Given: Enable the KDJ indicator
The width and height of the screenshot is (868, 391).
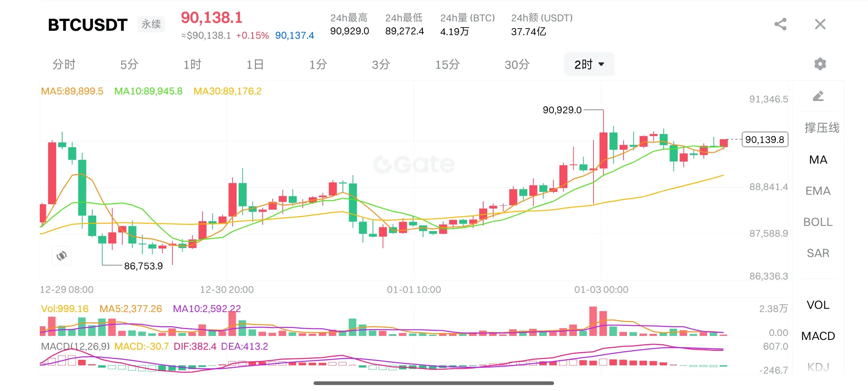Looking at the screenshot, I should 818,366.
